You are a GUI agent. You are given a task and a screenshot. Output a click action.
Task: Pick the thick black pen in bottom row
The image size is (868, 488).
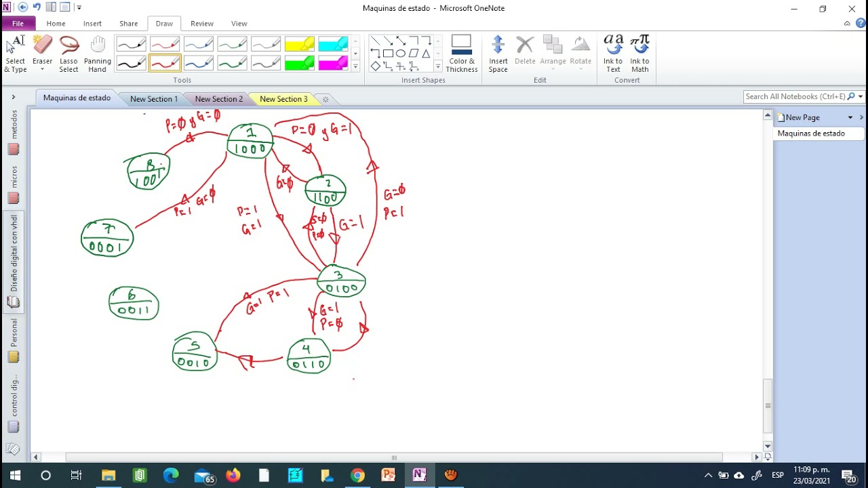[131, 63]
